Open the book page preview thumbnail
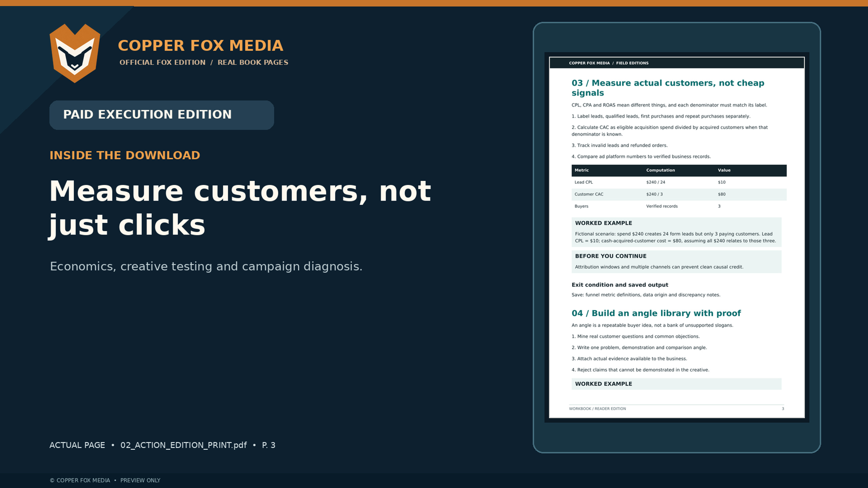This screenshot has width=868, height=488. pyautogui.click(x=677, y=237)
